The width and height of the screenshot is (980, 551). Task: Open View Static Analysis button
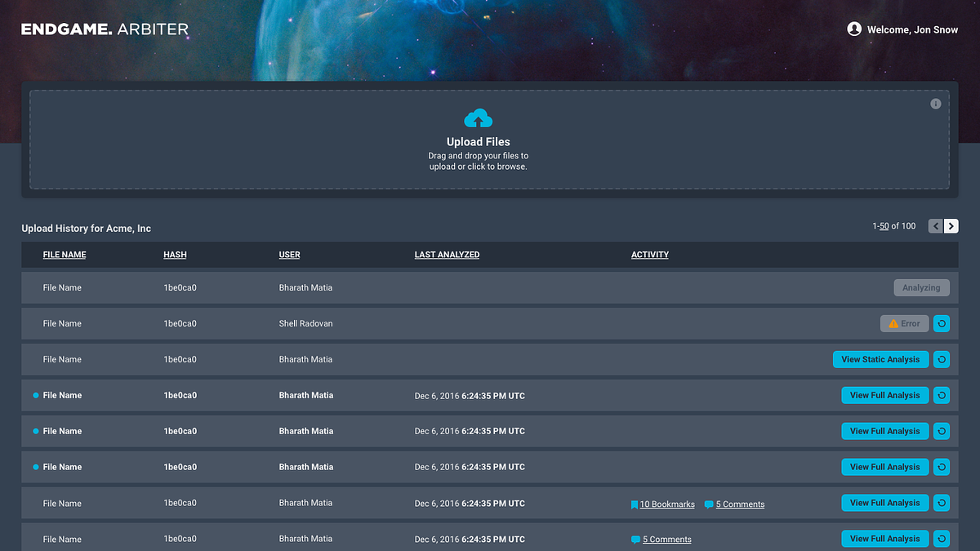(880, 360)
